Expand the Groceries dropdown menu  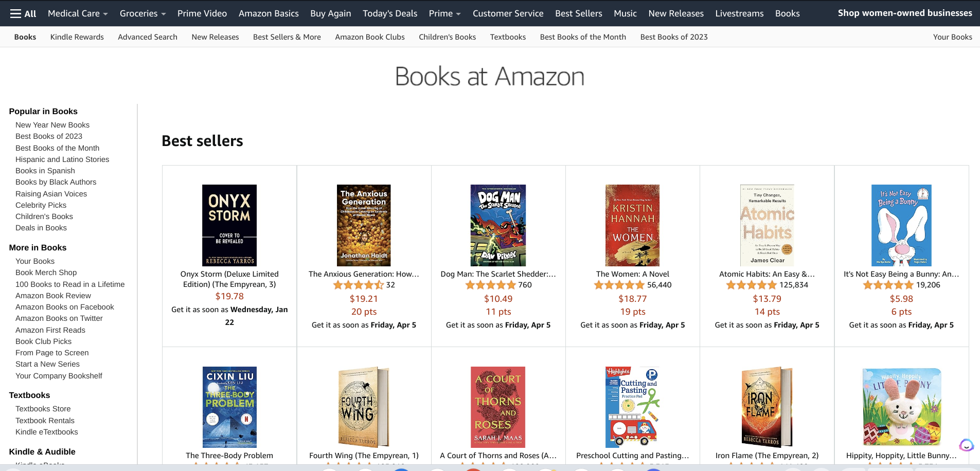click(x=142, y=13)
